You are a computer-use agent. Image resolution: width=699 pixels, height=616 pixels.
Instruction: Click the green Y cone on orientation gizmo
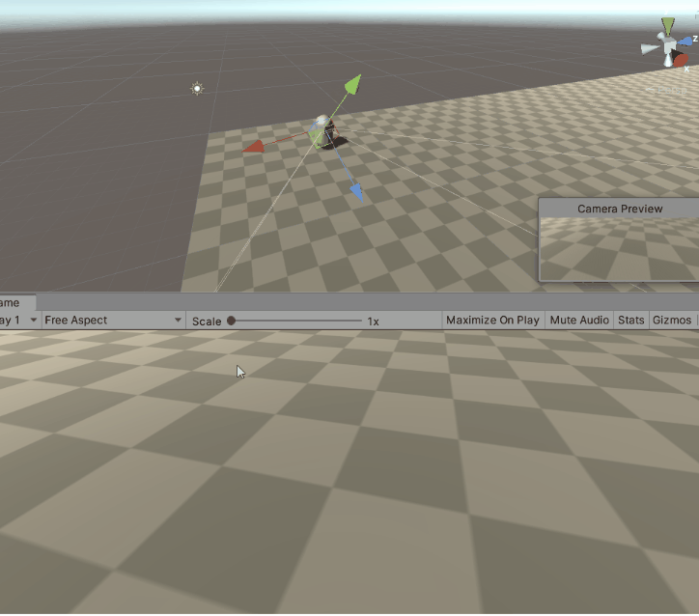coord(668,26)
